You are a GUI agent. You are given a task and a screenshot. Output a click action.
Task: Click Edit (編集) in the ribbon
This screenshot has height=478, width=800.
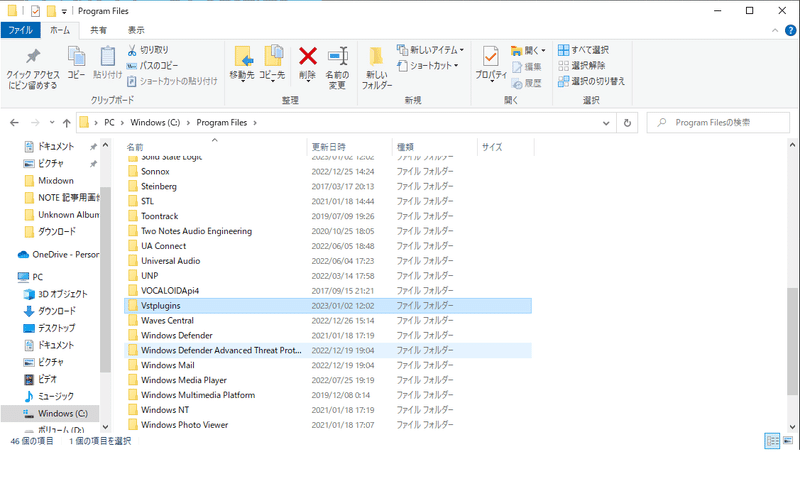pos(527,67)
